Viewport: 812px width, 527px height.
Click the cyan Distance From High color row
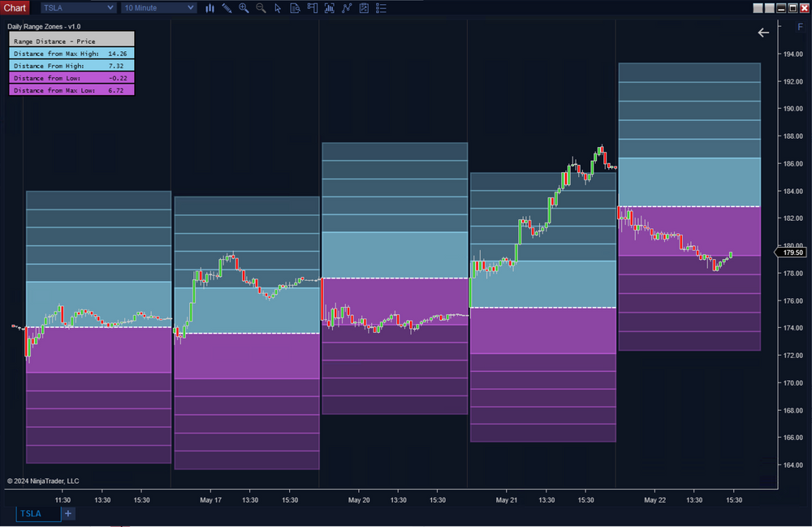71,65
